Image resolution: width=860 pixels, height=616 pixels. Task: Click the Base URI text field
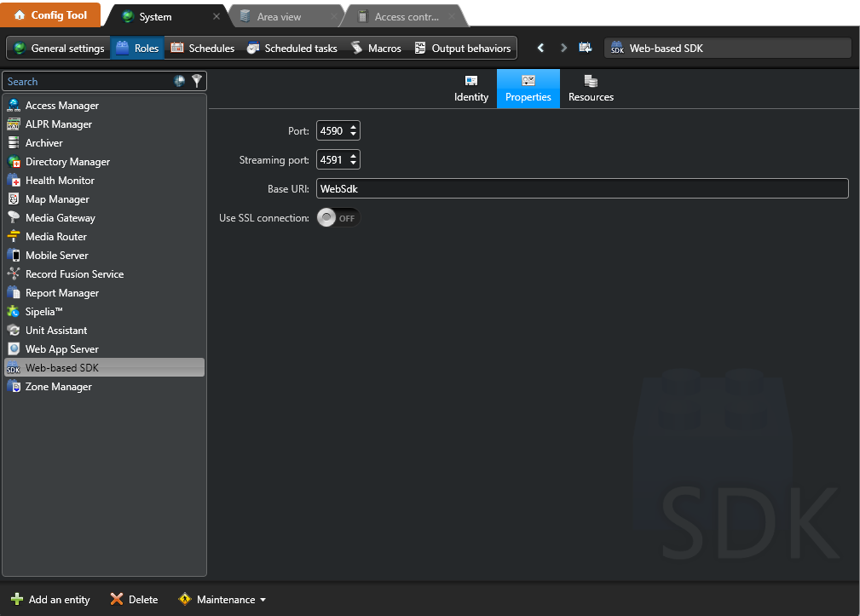[x=581, y=188]
